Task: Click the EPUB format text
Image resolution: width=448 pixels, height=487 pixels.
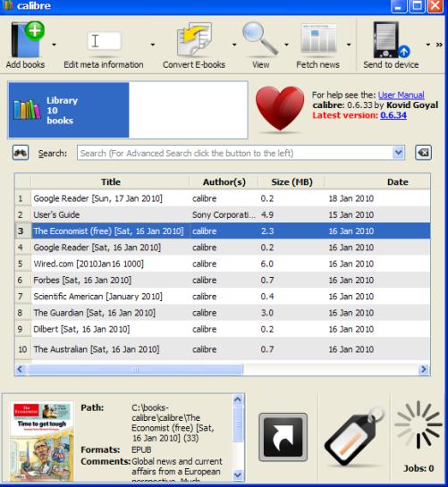Action: coord(141,449)
